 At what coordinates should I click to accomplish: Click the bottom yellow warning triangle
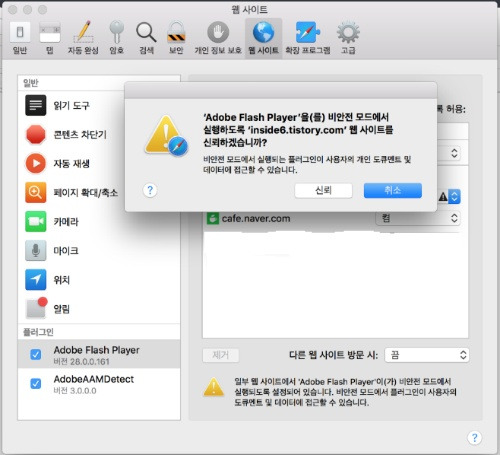click(214, 387)
